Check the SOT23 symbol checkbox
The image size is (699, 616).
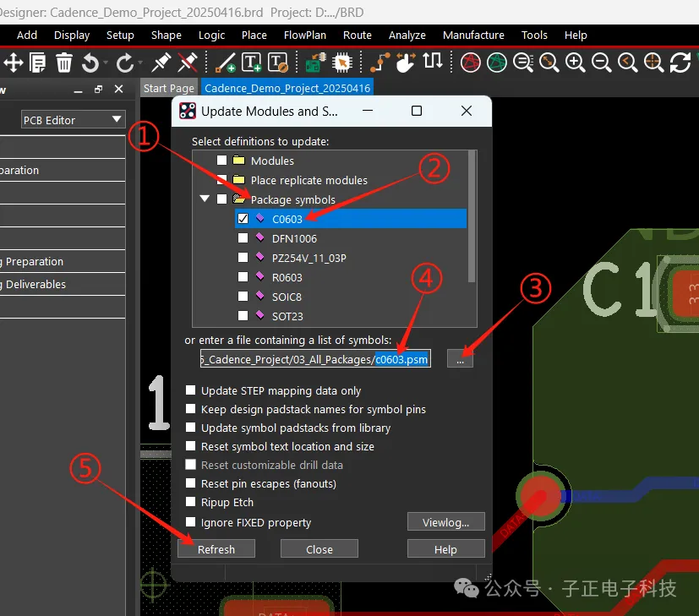243,315
